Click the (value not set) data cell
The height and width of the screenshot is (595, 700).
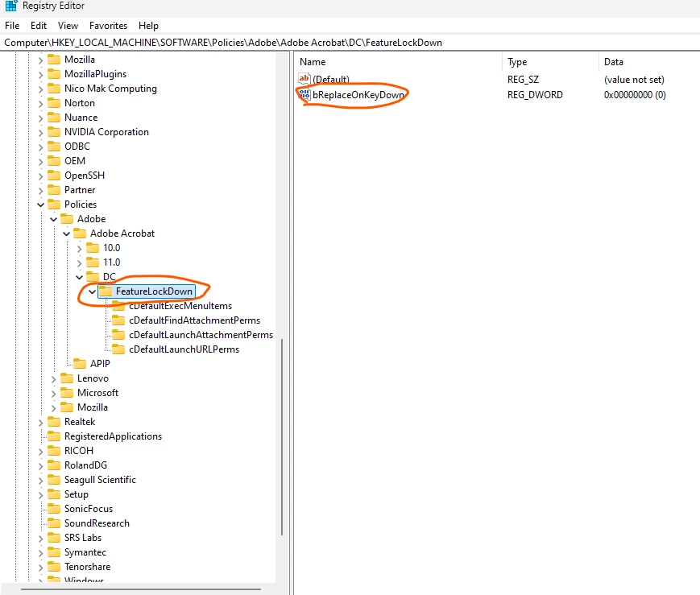634,80
